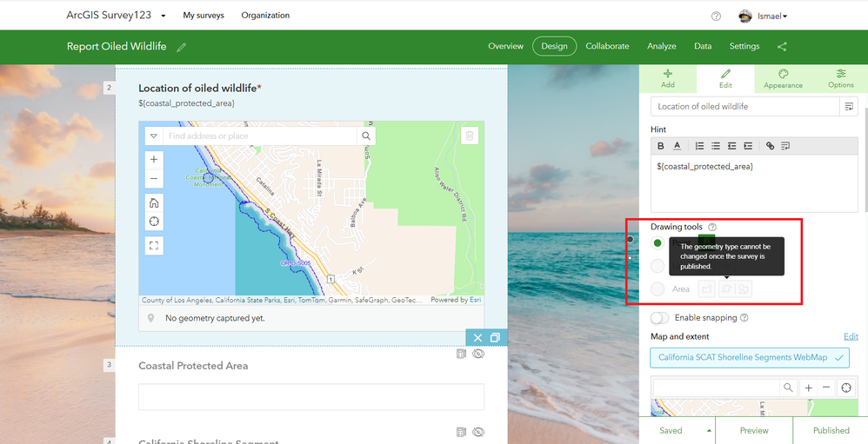Click the trash icon on the map
This screenshot has width=868, height=444.
pyautogui.click(x=470, y=136)
